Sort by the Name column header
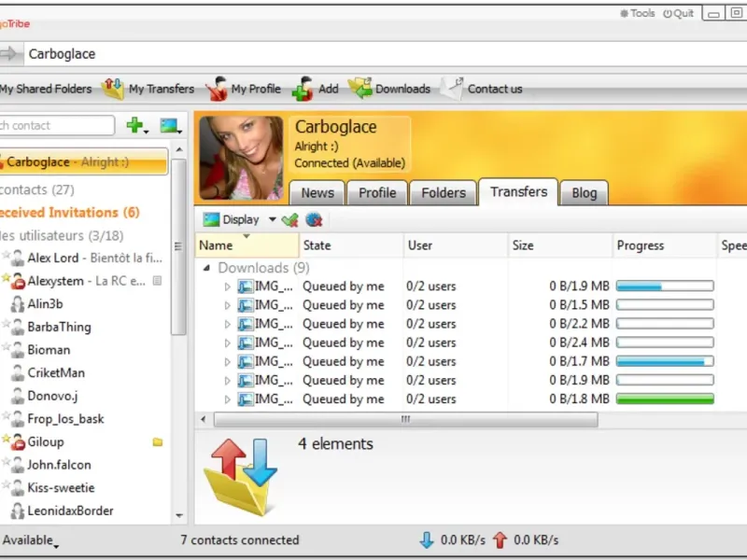Image resolution: width=747 pixels, height=560 pixels. click(x=247, y=245)
